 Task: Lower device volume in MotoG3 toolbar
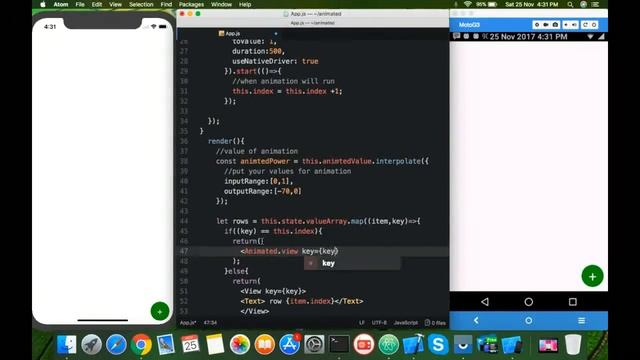click(566, 25)
